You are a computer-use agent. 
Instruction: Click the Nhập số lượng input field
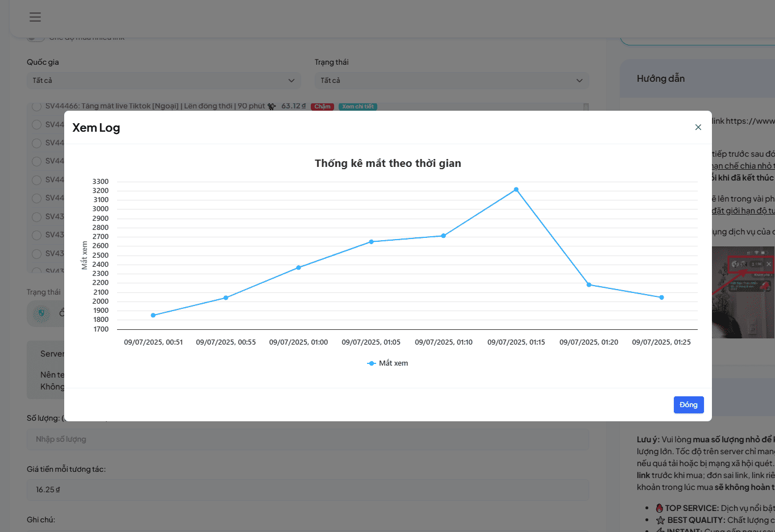308,439
